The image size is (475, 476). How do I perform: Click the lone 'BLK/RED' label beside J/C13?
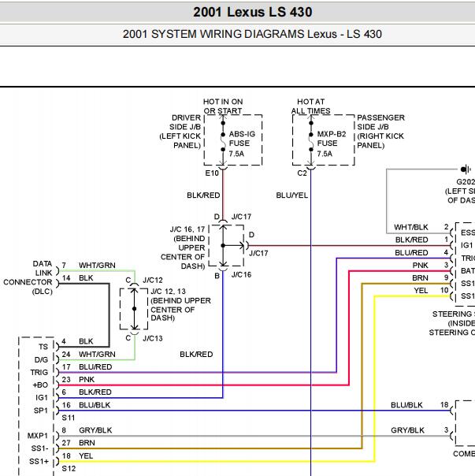[196, 355]
